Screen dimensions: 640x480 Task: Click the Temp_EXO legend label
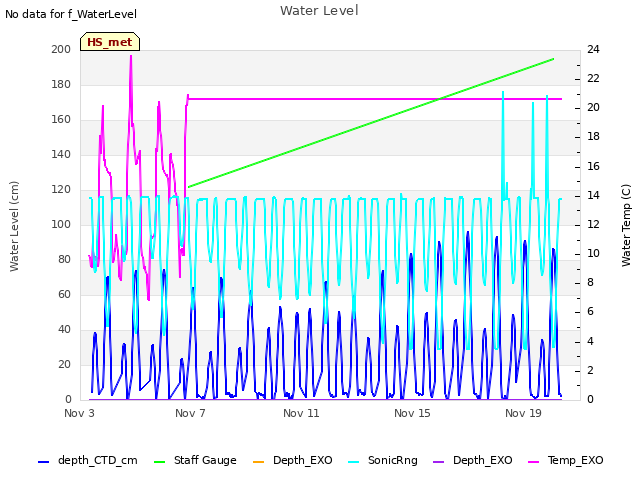tap(576, 460)
